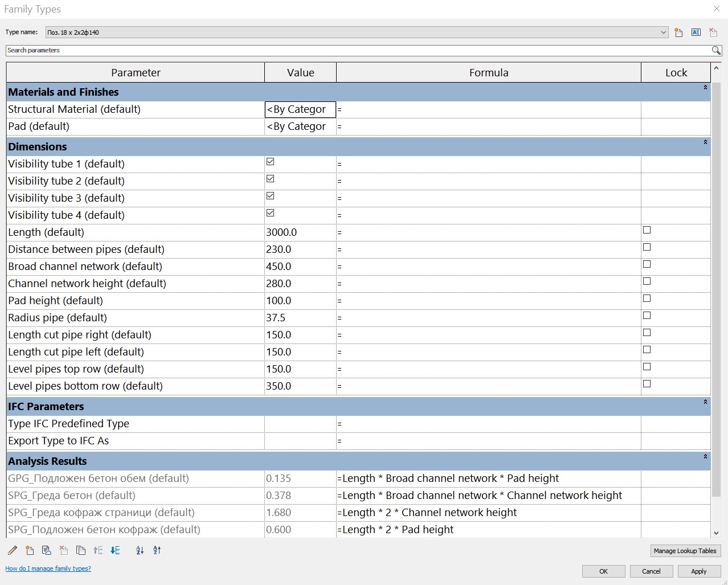728x585 pixels.
Task: Click the Delete Type icon at top right
Action: pyautogui.click(x=713, y=32)
